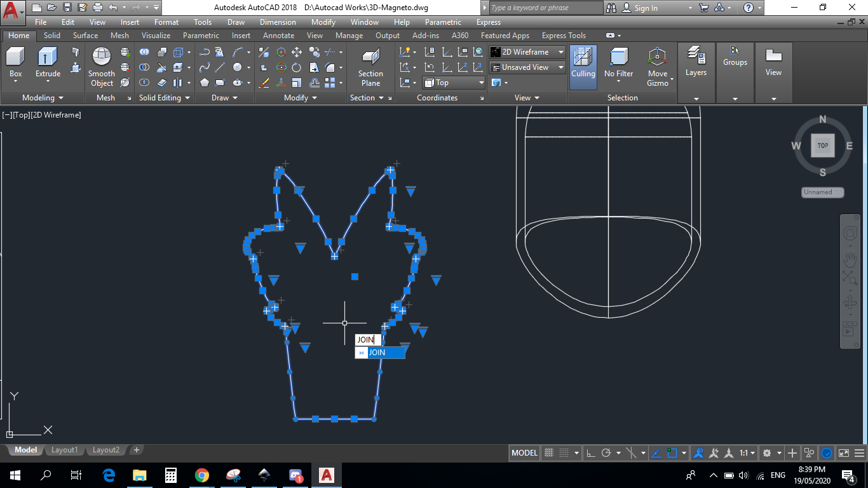Open the Unnamed UCS dropdown under ViewCube
This screenshot has width=868, height=488.
click(x=823, y=192)
